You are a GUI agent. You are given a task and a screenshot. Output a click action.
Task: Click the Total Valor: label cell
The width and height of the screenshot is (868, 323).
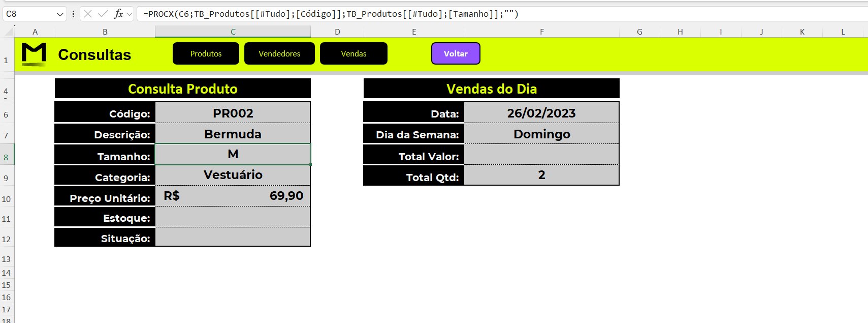pos(414,155)
